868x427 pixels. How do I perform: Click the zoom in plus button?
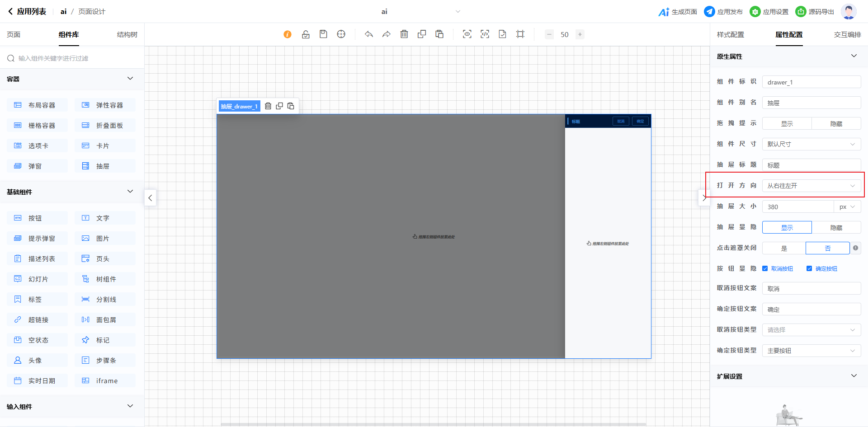[580, 34]
